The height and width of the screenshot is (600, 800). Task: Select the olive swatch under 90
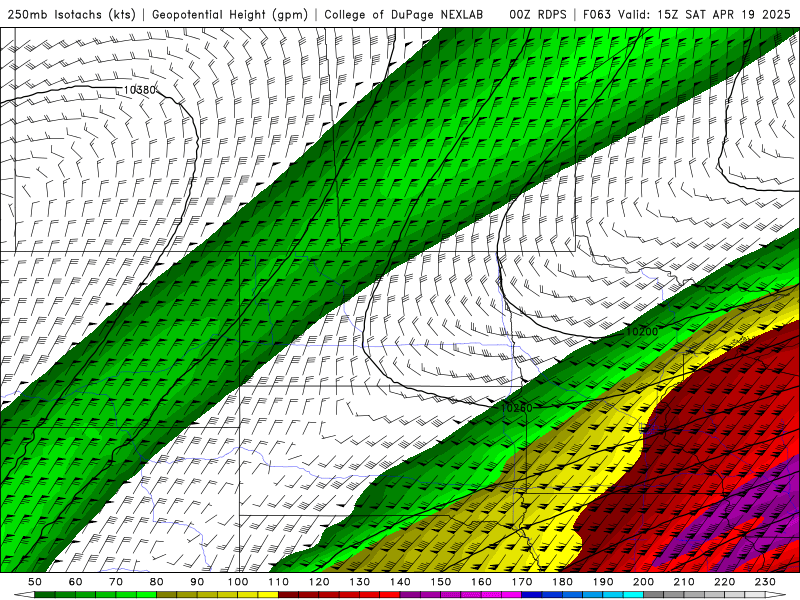[x=207, y=595]
